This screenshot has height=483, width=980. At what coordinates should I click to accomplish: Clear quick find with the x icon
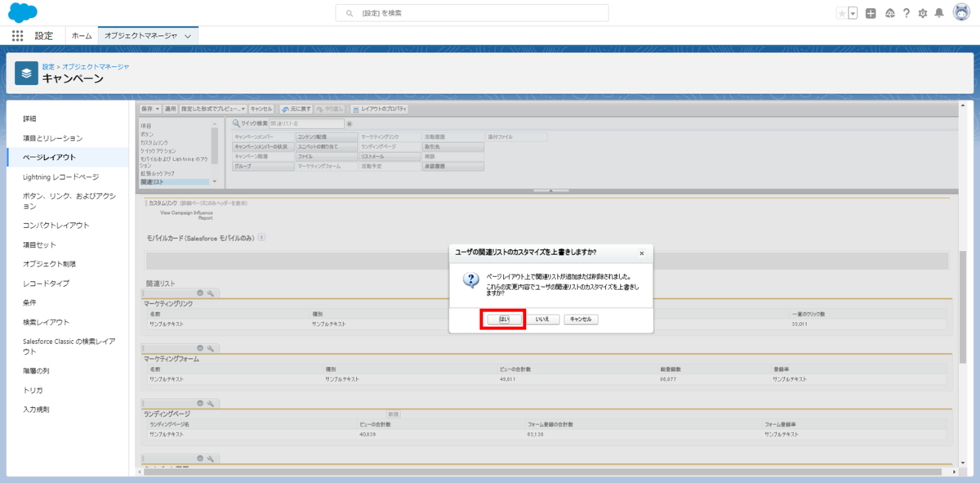coord(349,123)
